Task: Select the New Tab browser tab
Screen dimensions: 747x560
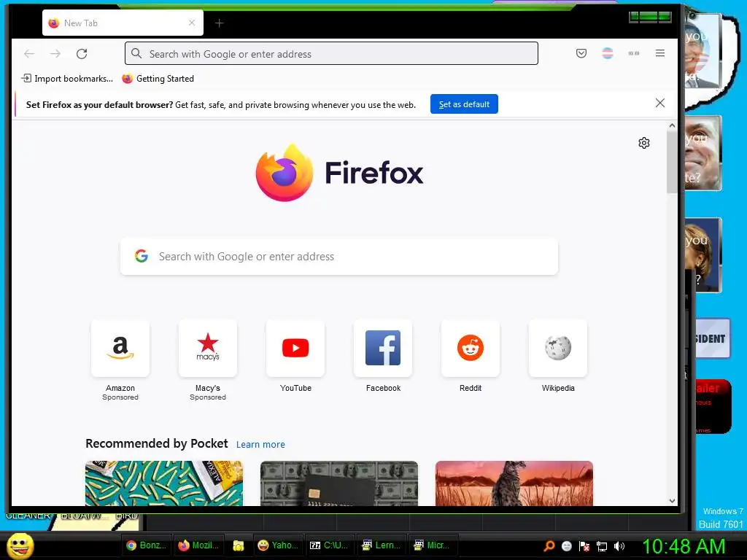Action: (123, 23)
